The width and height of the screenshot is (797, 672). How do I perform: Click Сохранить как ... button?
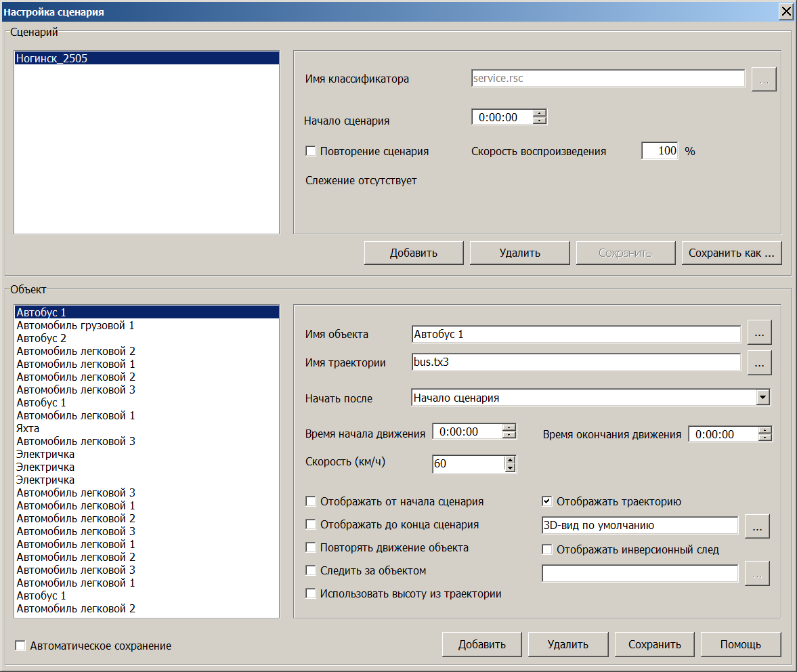[x=731, y=253]
